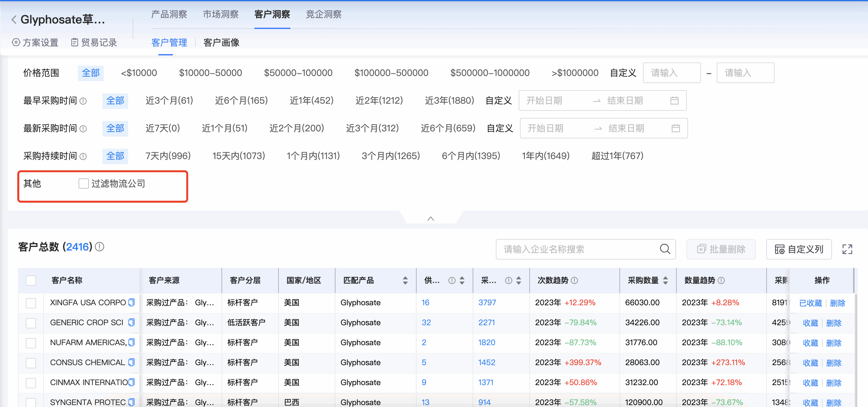
Task: Open 方案设置 settings icon
Action: click(x=15, y=43)
